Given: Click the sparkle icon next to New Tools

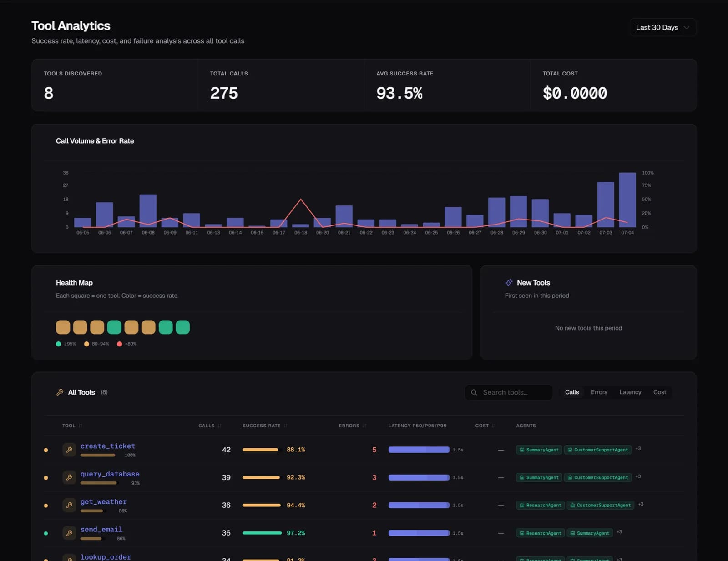Looking at the screenshot, I should click(x=509, y=283).
